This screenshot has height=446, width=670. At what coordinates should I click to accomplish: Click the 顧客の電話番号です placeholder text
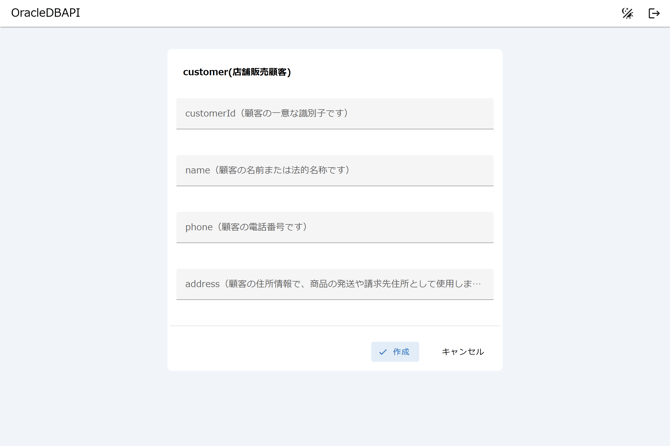tap(266, 227)
